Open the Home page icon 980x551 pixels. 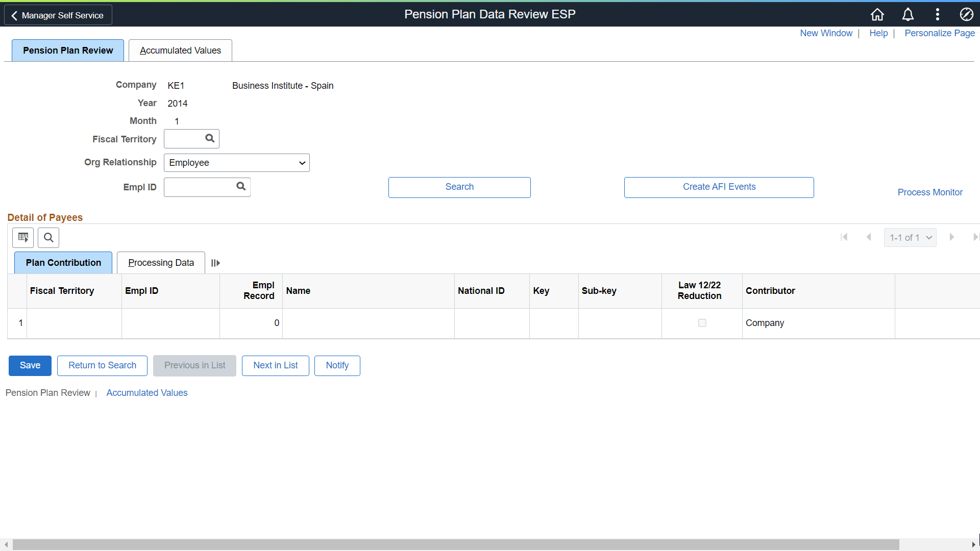click(x=877, y=14)
